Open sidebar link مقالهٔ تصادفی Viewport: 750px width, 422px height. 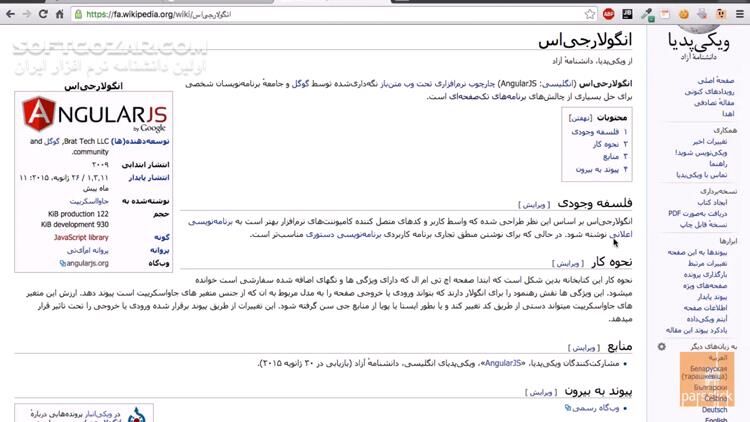(714, 102)
